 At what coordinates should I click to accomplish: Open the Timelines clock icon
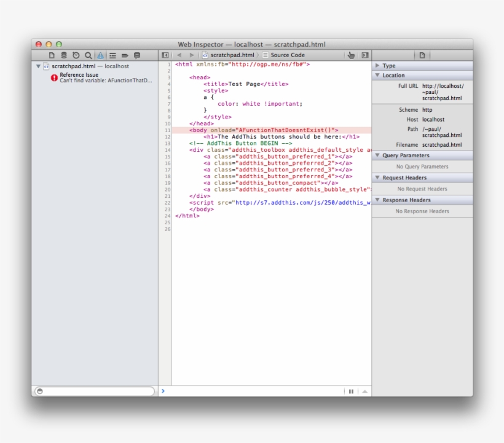click(76, 55)
